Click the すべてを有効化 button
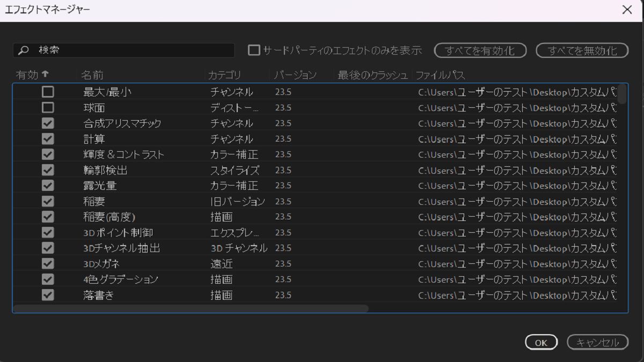The width and height of the screenshot is (644, 362). [x=479, y=50]
